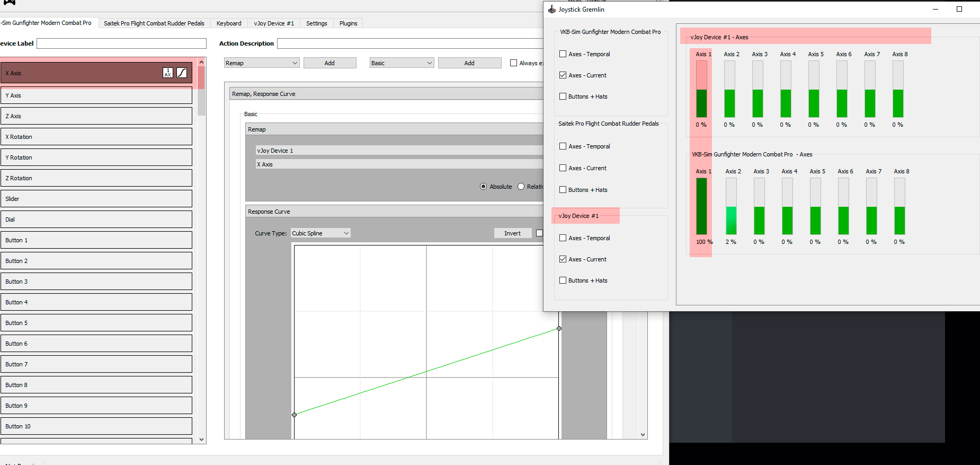Open the vJoy Device #1 tab
The width and height of the screenshot is (980, 465).
point(274,23)
